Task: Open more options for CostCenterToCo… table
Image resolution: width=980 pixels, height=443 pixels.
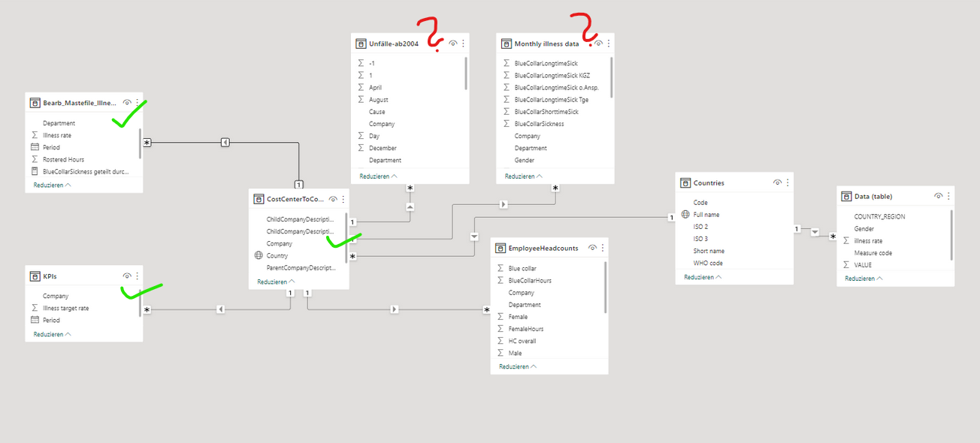Action: [343, 199]
